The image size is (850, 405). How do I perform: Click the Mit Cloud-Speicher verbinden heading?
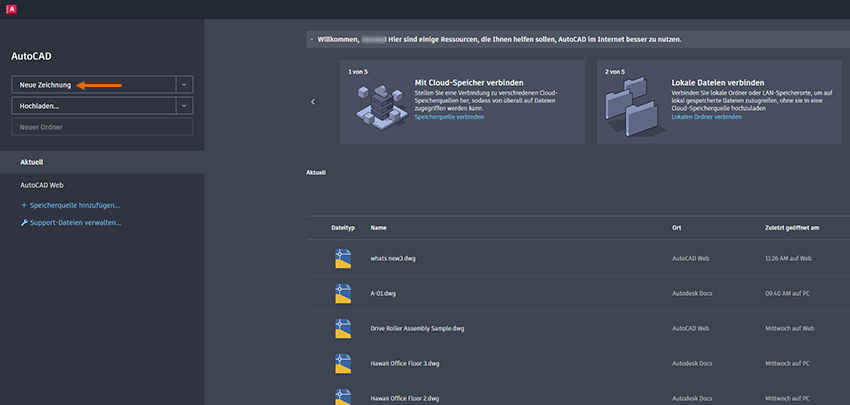(x=469, y=83)
